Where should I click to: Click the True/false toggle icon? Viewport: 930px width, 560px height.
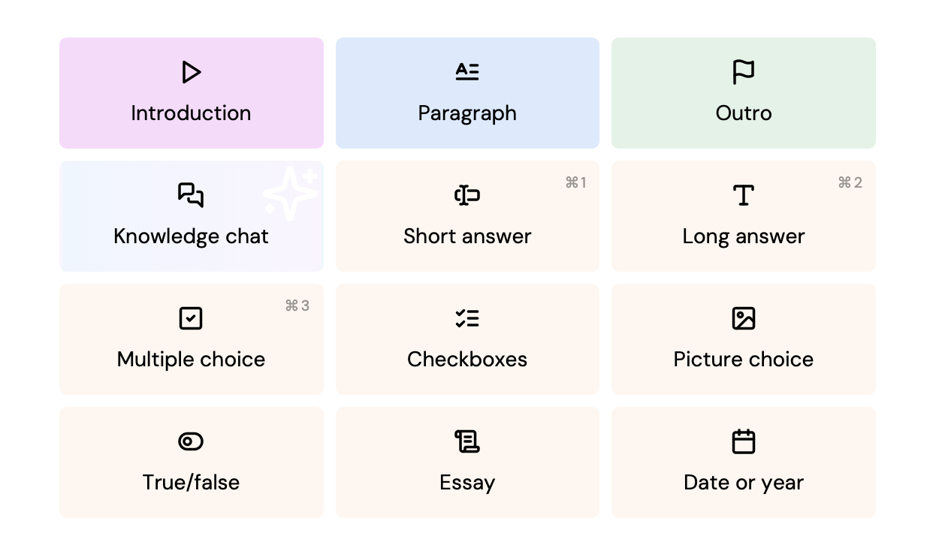tap(191, 441)
